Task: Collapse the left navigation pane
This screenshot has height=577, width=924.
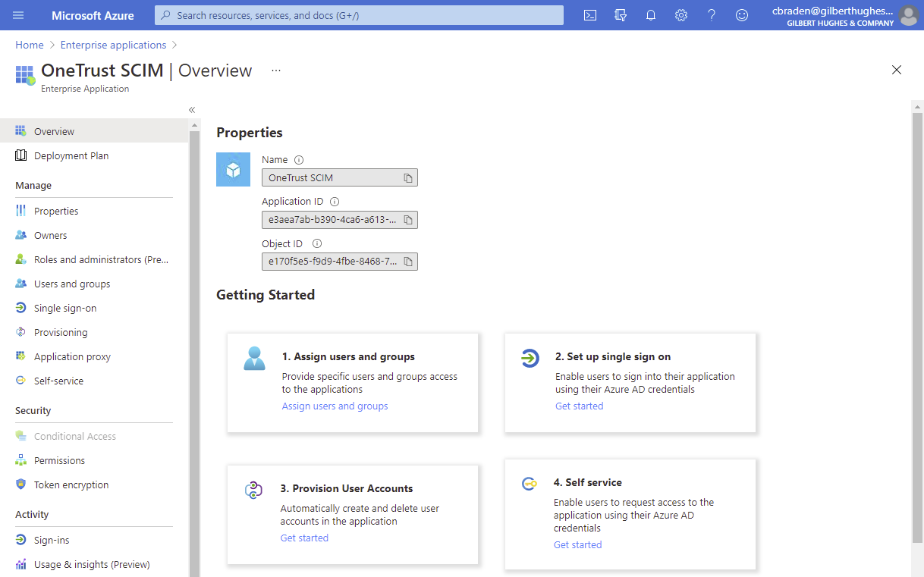Action: click(x=191, y=109)
